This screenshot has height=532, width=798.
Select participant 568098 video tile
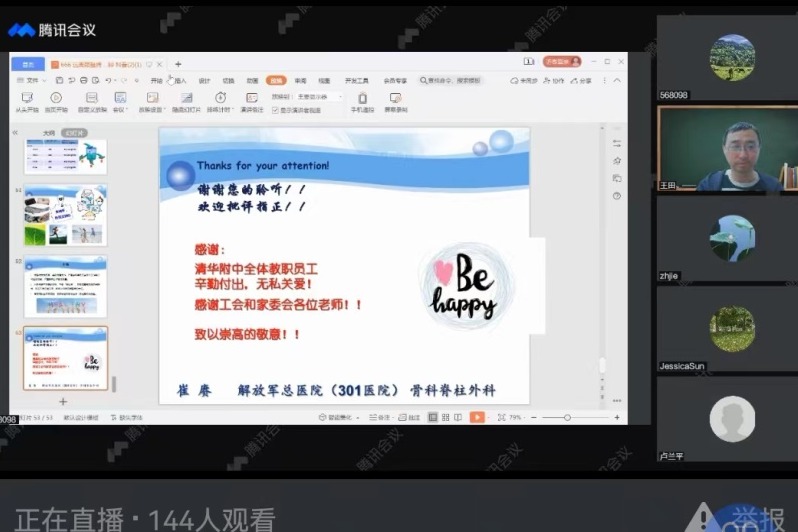pyautogui.click(x=727, y=58)
